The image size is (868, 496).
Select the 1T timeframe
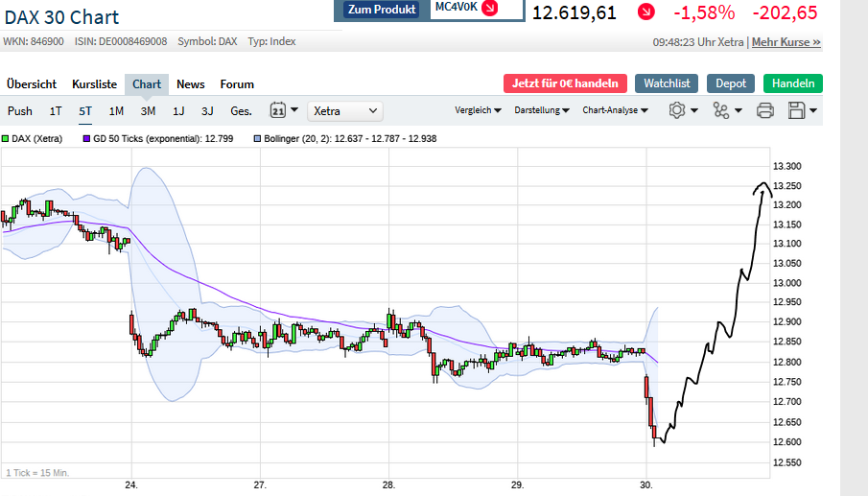coord(56,110)
